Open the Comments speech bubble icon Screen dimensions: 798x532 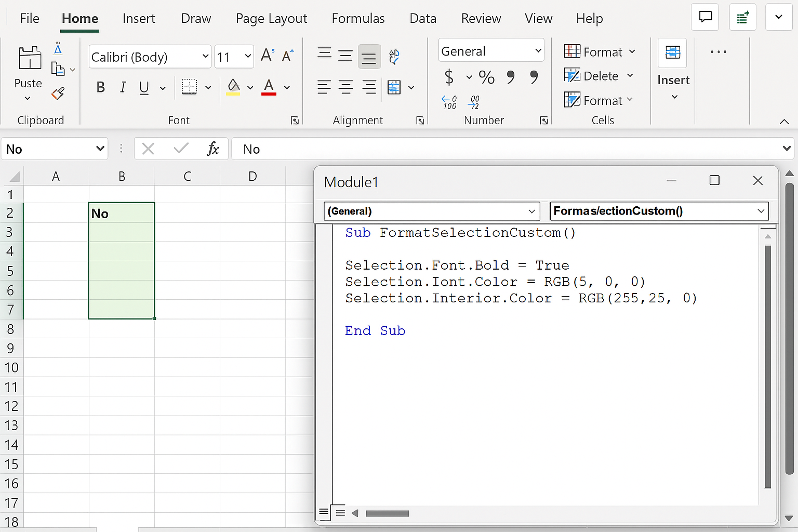(705, 17)
